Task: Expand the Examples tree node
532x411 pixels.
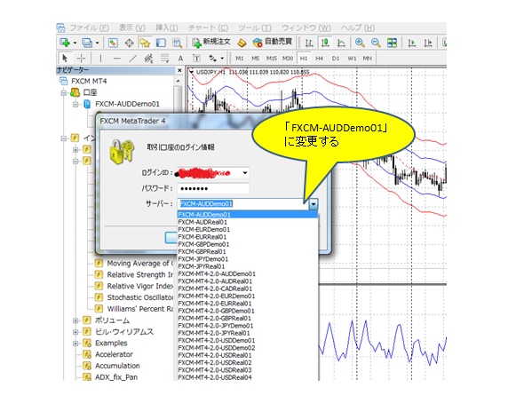Action: [x=75, y=344]
